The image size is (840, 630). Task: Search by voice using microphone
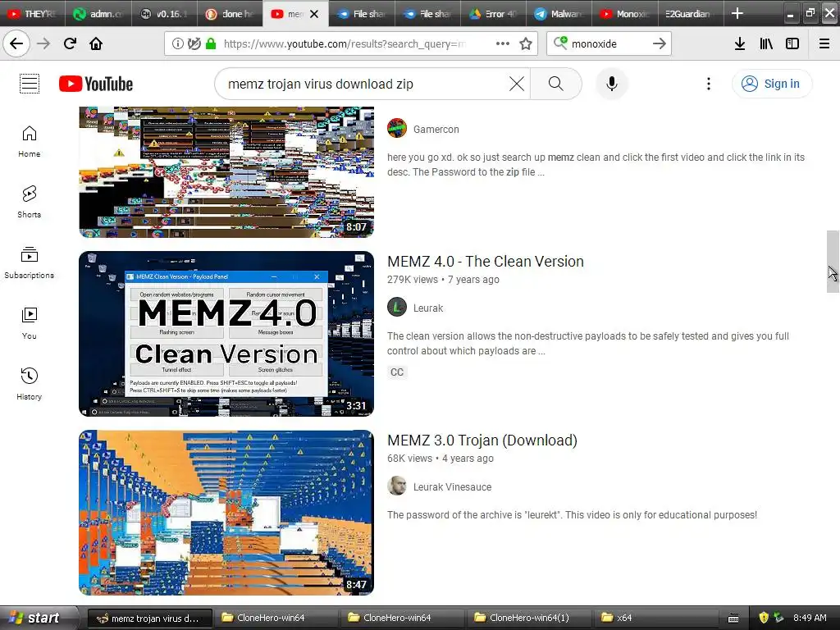[612, 84]
